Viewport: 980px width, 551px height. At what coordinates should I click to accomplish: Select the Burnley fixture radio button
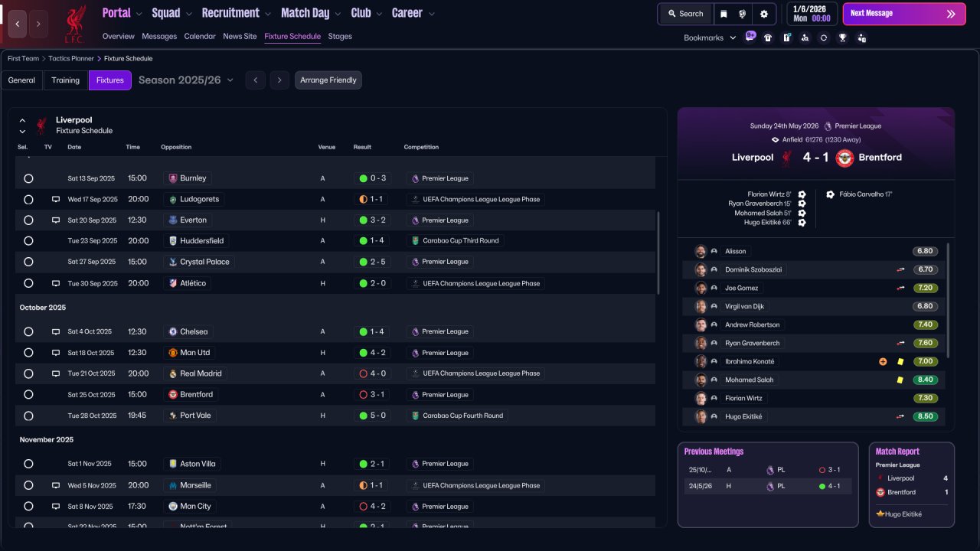point(28,178)
